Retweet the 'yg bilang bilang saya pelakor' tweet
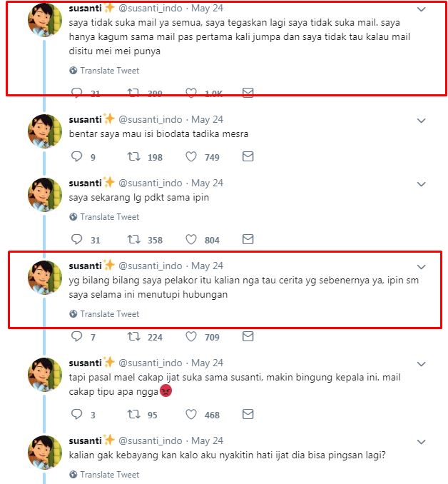This screenshot has width=448, height=484. click(133, 337)
